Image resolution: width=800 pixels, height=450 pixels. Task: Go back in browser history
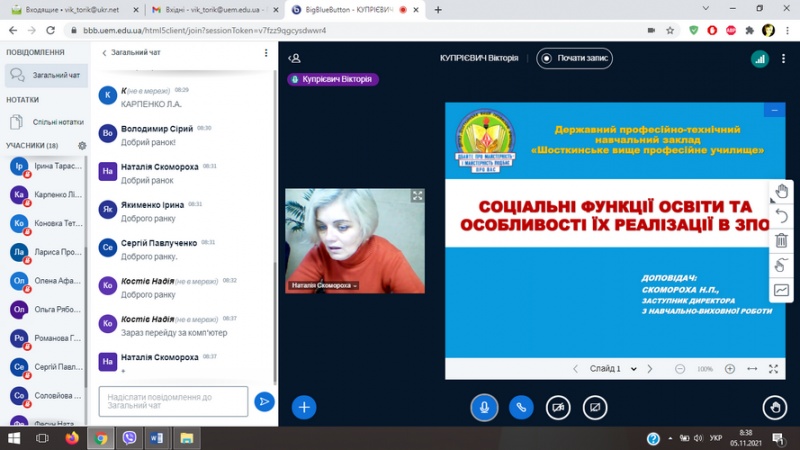(13, 31)
